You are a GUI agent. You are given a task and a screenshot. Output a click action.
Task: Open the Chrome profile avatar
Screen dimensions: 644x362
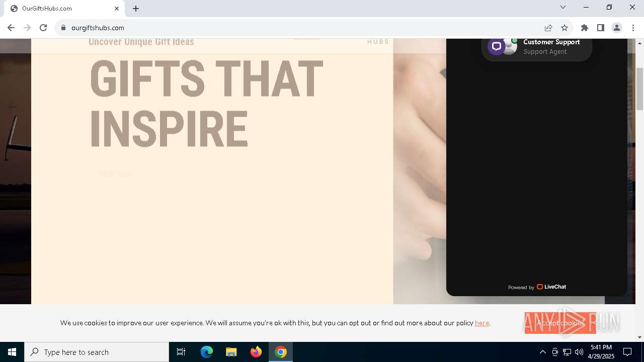click(617, 28)
